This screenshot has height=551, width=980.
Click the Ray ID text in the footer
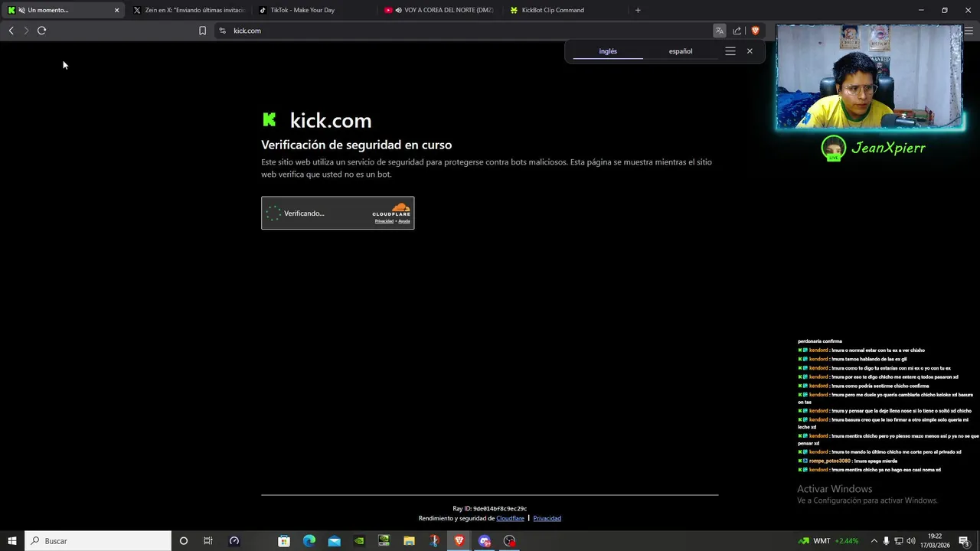(489, 508)
